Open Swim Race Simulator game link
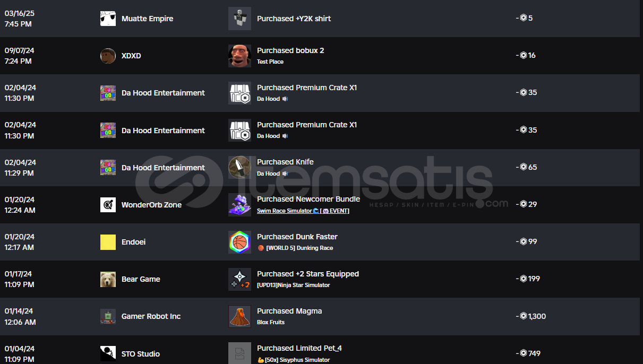The width and height of the screenshot is (643, 364). coord(303,211)
